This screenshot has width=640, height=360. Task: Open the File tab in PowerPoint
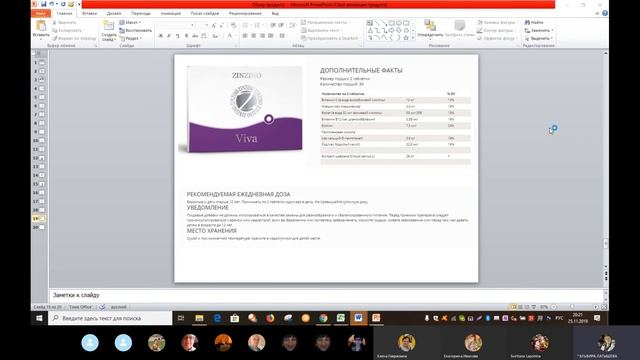41,13
